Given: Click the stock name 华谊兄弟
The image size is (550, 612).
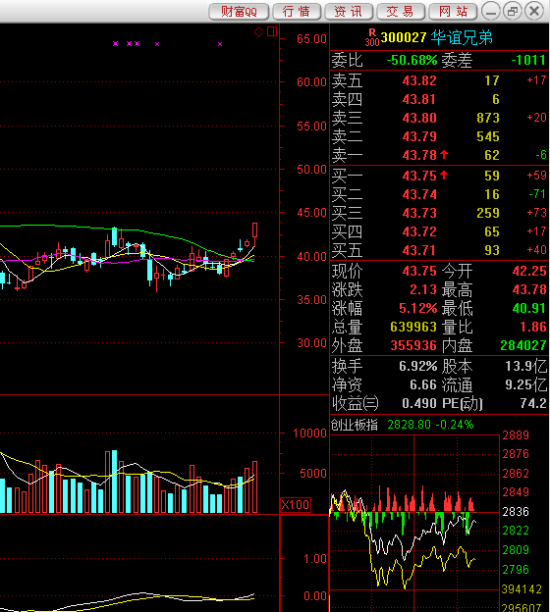Looking at the screenshot, I should pos(461,37).
